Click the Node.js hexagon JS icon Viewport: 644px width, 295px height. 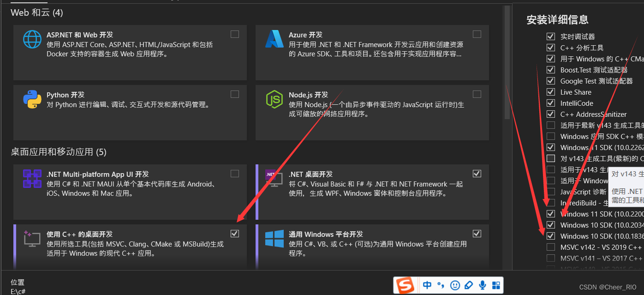click(x=274, y=99)
